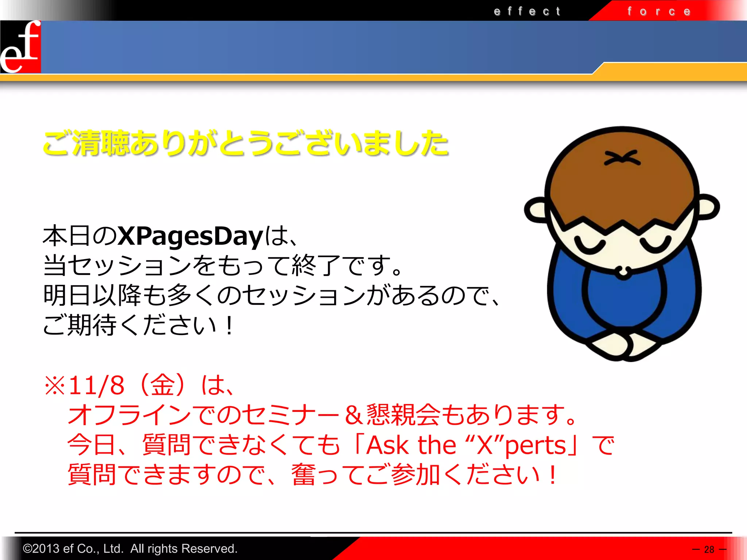
Task: Click the word force in red header
Action: click(x=659, y=11)
